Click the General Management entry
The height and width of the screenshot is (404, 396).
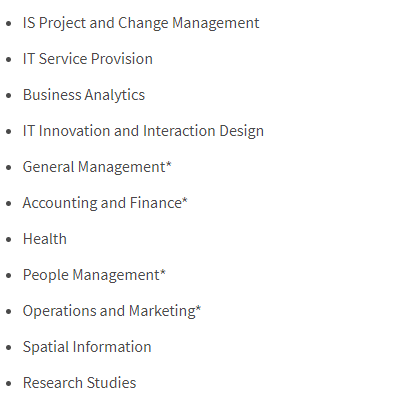point(97,167)
